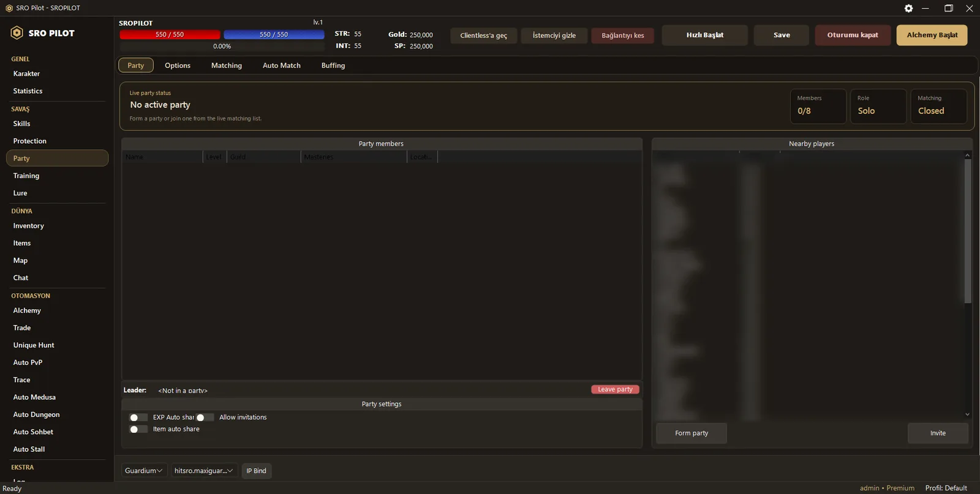This screenshot has height=494, width=980.
Task: Click Oturumu kapat to log out
Action: click(853, 35)
